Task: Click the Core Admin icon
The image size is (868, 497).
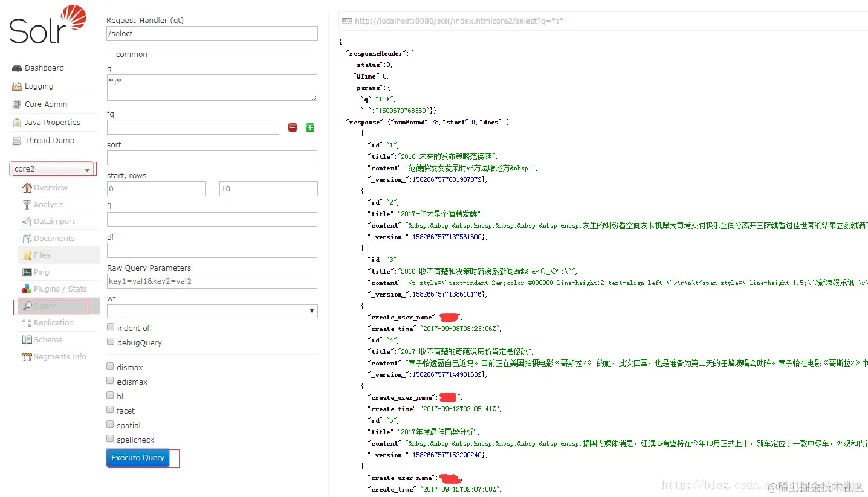Action: pyautogui.click(x=17, y=104)
